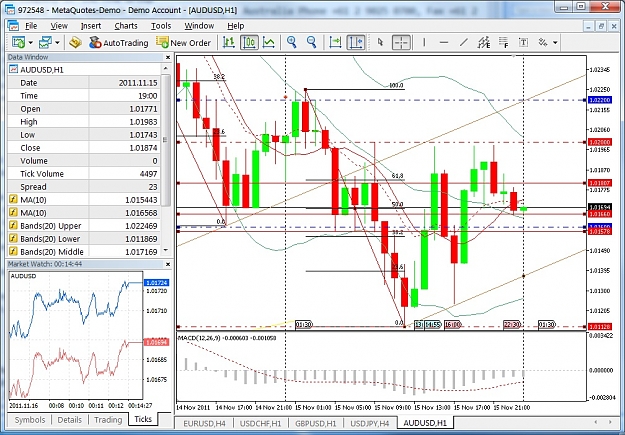Open the Charts menu
The height and width of the screenshot is (435, 625).
pos(126,26)
